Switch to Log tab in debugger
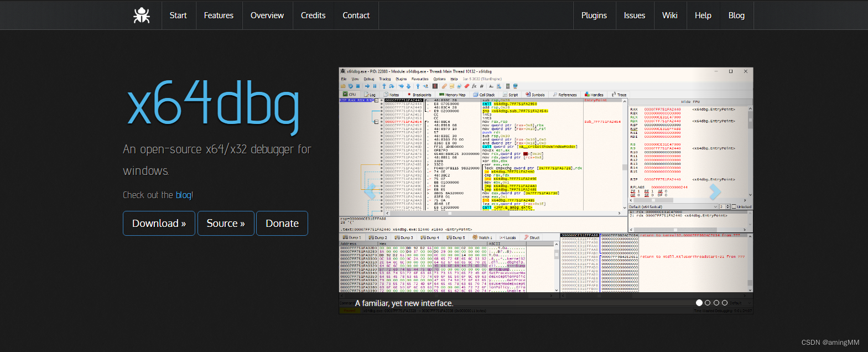 (370, 95)
